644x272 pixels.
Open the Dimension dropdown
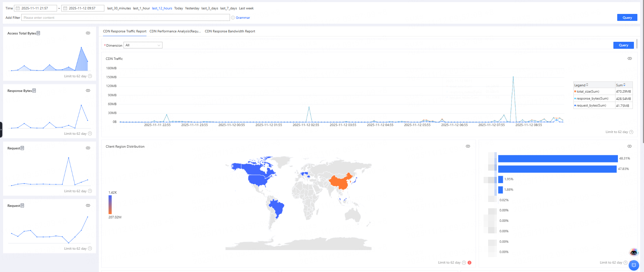click(143, 45)
